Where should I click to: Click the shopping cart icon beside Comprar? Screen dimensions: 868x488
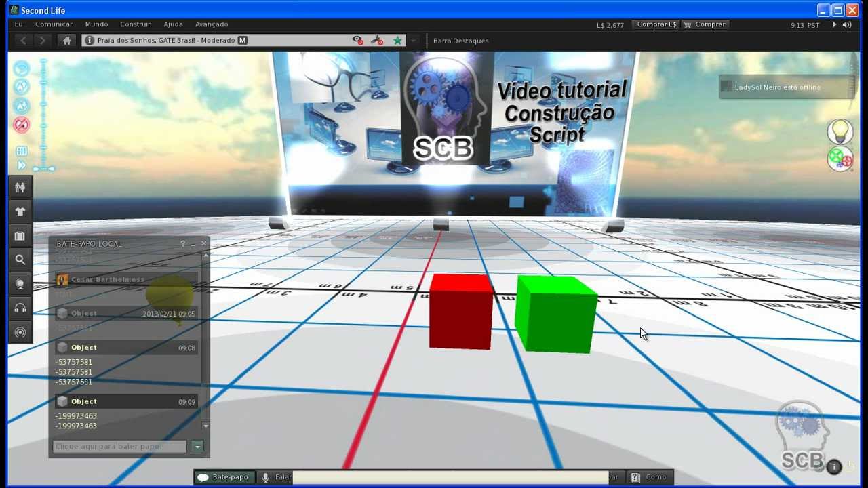click(x=688, y=24)
